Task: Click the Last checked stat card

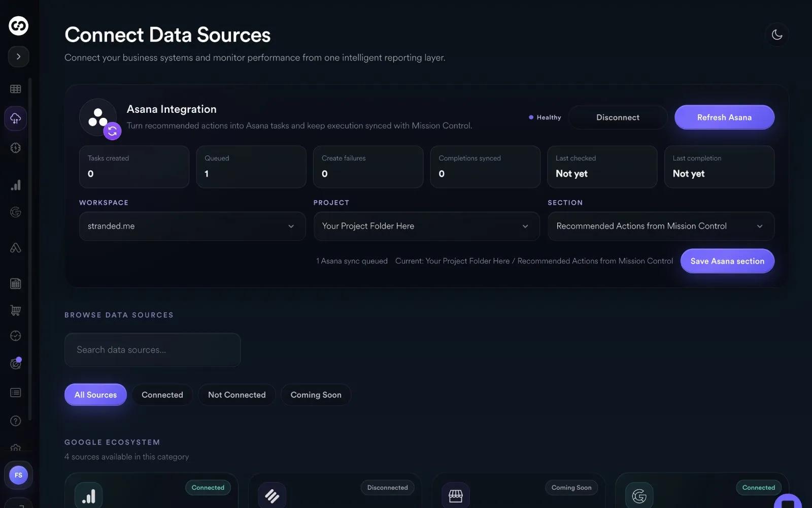Action: click(x=602, y=167)
